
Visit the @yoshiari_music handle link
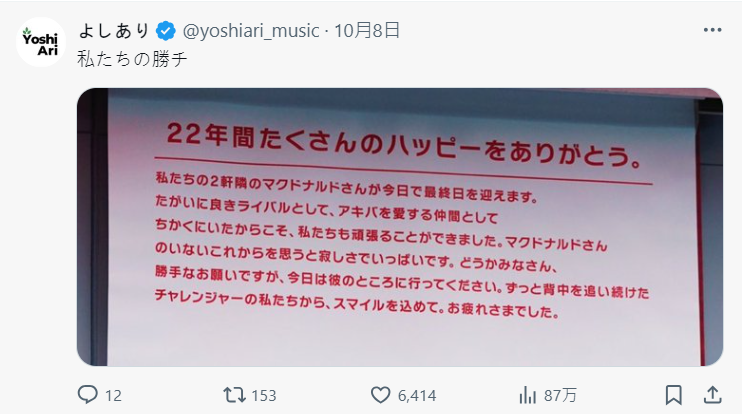coord(251,31)
